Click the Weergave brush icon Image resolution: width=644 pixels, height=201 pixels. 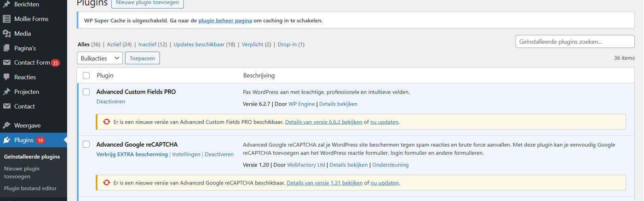pyautogui.click(x=6, y=125)
